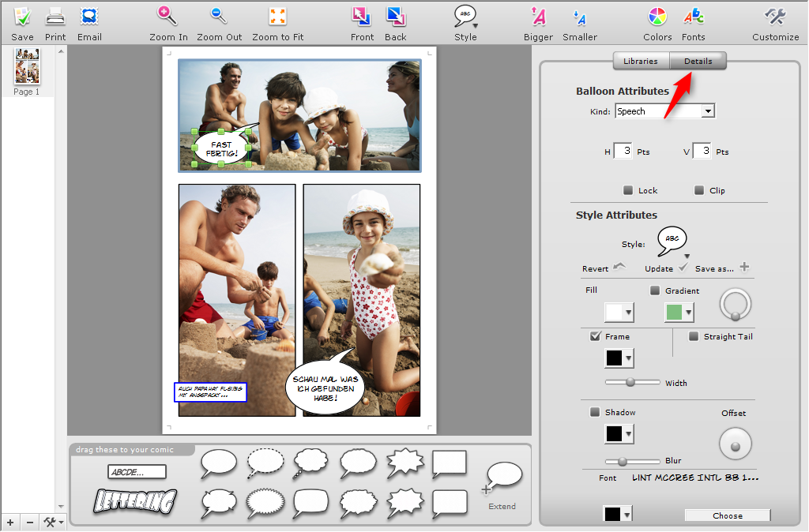This screenshot has width=809, height=532.
Task: Open the balloon Kind dropdown
Action: 708,111
